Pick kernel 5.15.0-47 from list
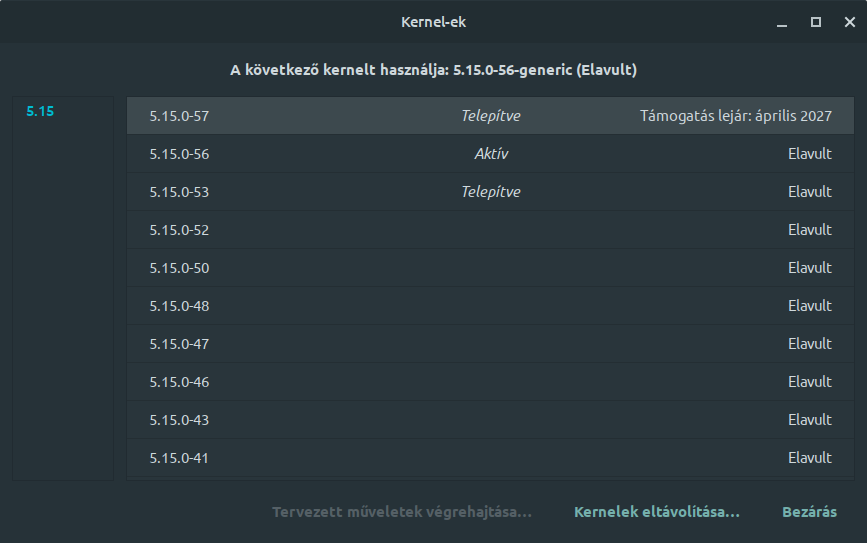The height and width of the screenshot is (543, 867). coord(490,344)
